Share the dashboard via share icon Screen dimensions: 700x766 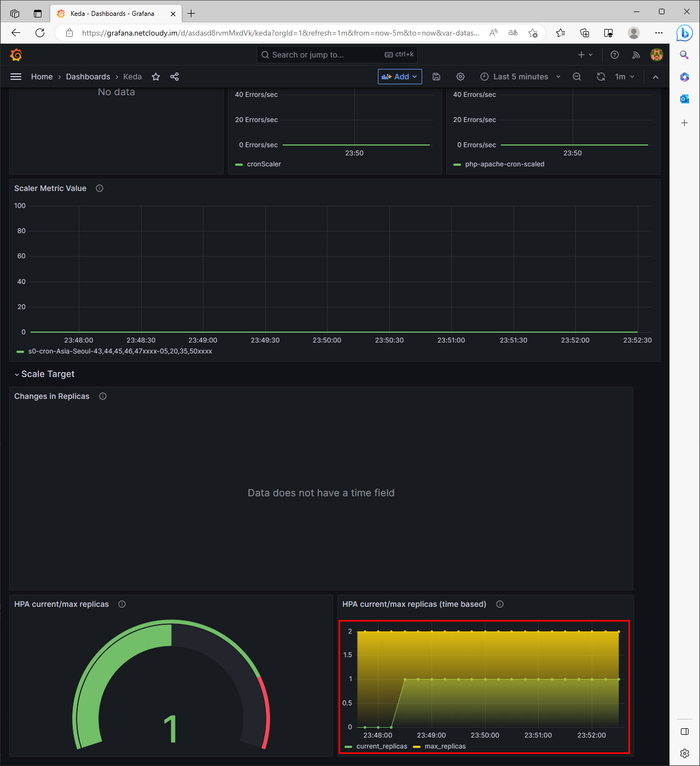[x=174, y=77]
